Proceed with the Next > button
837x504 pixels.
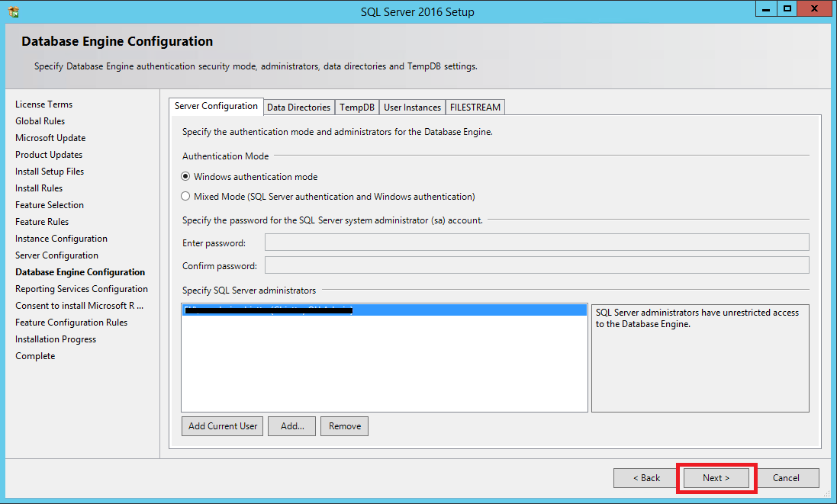tap(716, 478)
